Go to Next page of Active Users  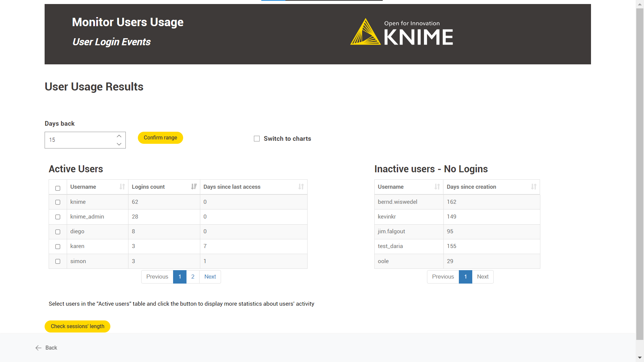210,277
